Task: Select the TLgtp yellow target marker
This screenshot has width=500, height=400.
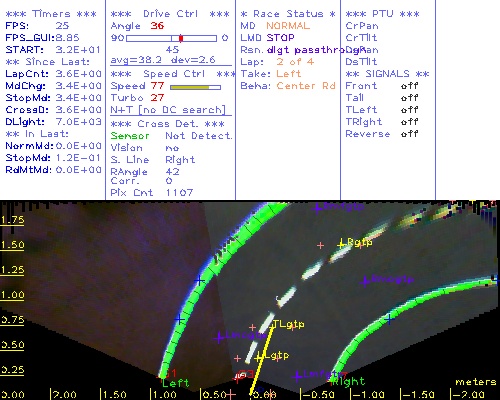Action: (289, 324)
